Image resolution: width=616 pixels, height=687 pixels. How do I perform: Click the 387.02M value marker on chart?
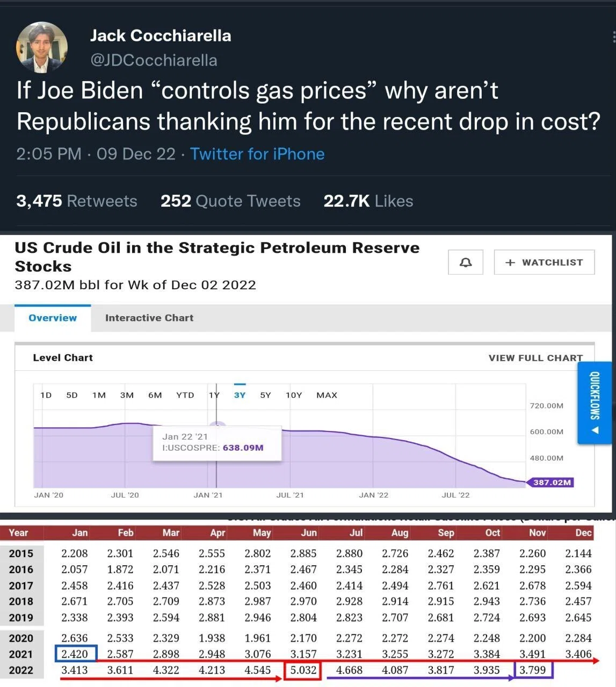[551, 482]
